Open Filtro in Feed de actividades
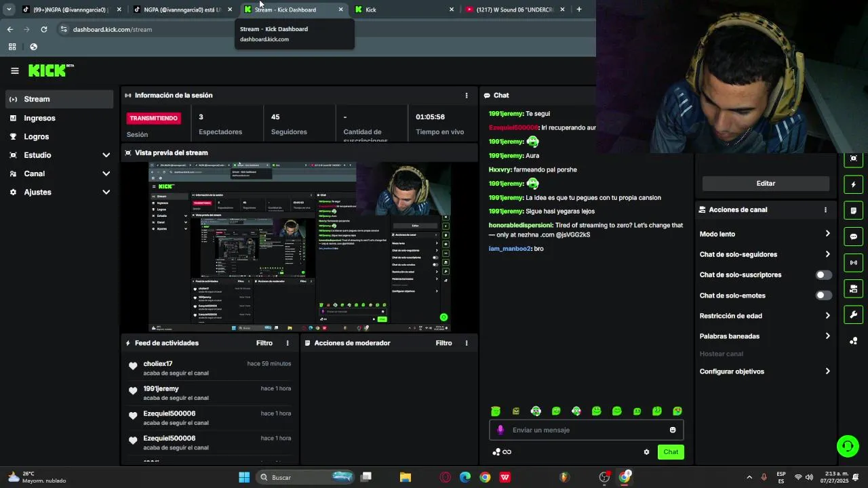The height and width of the screenshot is (488, 868). point(264,343)
